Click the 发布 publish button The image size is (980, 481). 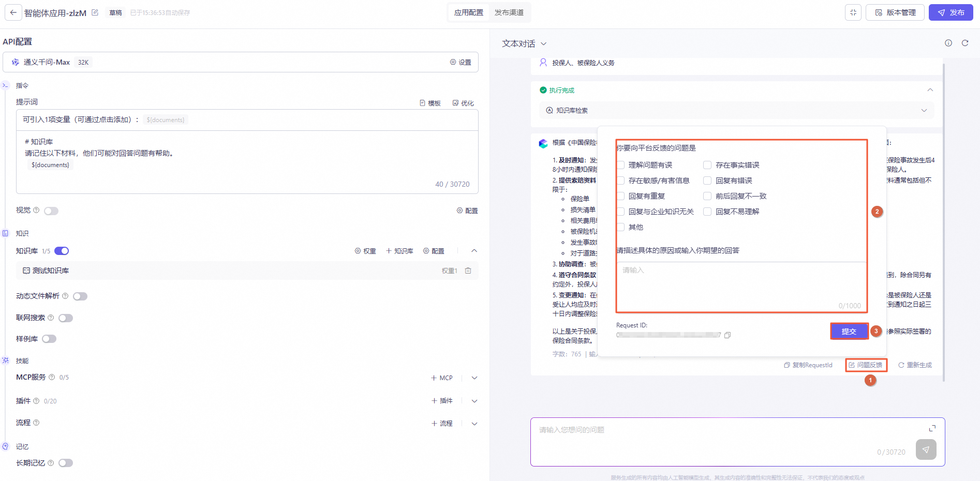(951, 12)
